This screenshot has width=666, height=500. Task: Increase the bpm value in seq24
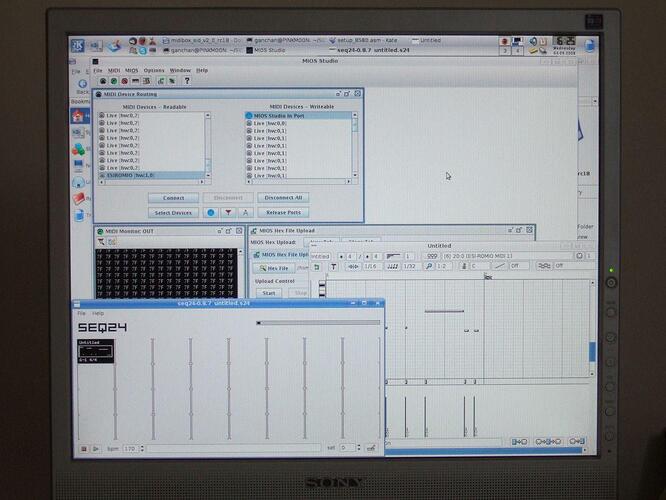tap(142, 446)
